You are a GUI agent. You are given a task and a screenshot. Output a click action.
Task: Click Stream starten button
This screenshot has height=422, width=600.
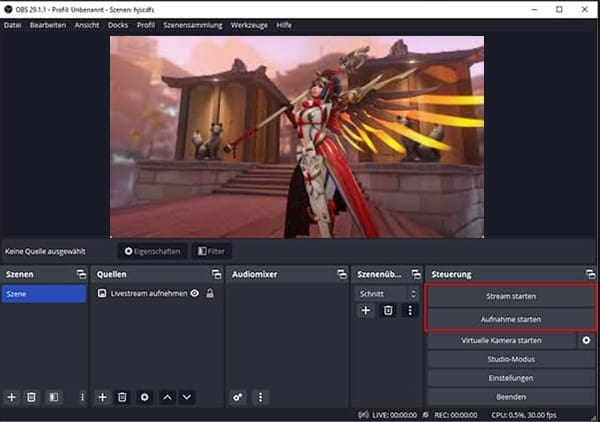point(511,296)
